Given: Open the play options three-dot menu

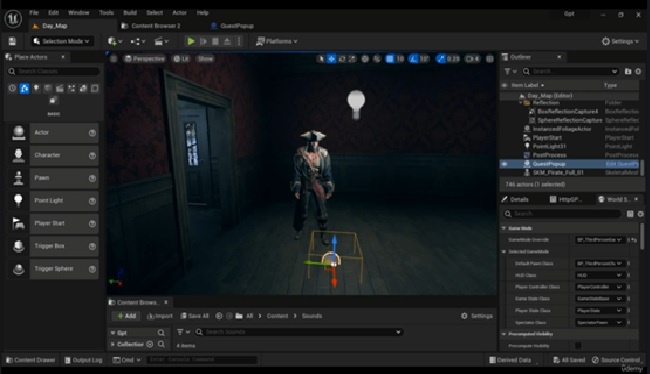Looking at the screenshot, I should pos(239,41).
